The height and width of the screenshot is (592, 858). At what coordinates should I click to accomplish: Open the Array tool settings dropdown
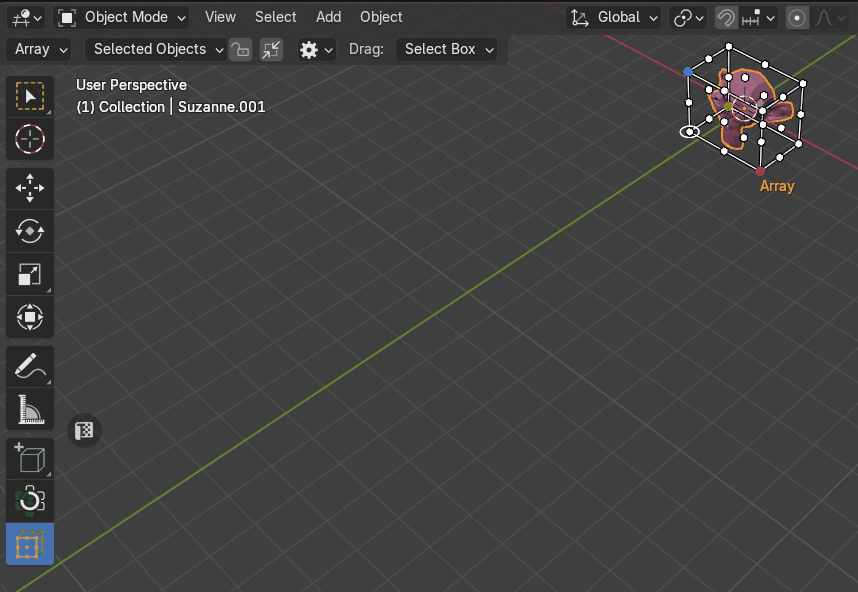[39, 49]
